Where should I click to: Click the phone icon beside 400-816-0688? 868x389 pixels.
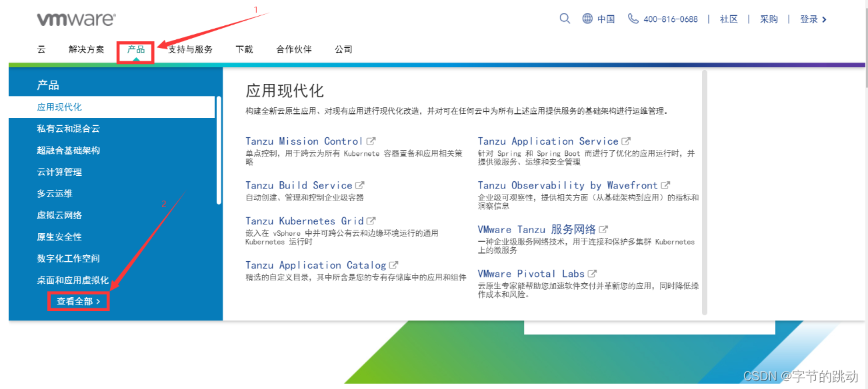click(x=633, y=19)
